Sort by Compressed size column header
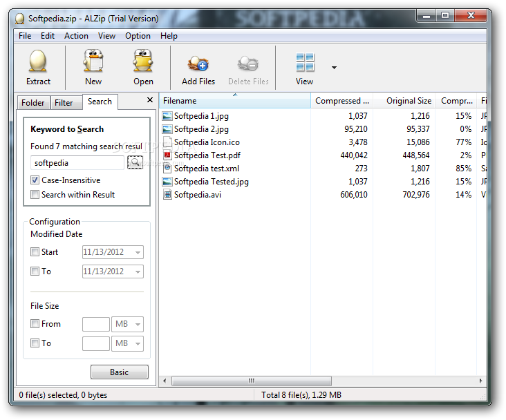The height and width of the screenshot is (420, 506). [x=341, y=101]
